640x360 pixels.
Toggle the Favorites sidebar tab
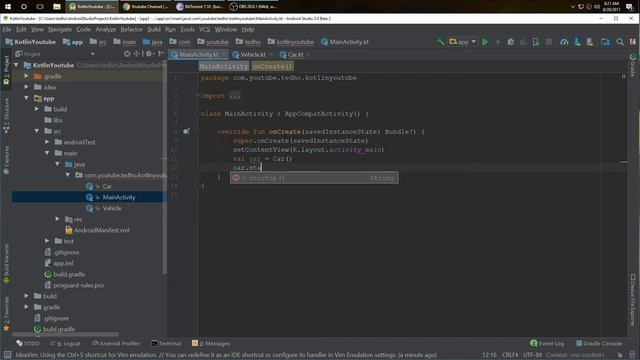(6, 313)
